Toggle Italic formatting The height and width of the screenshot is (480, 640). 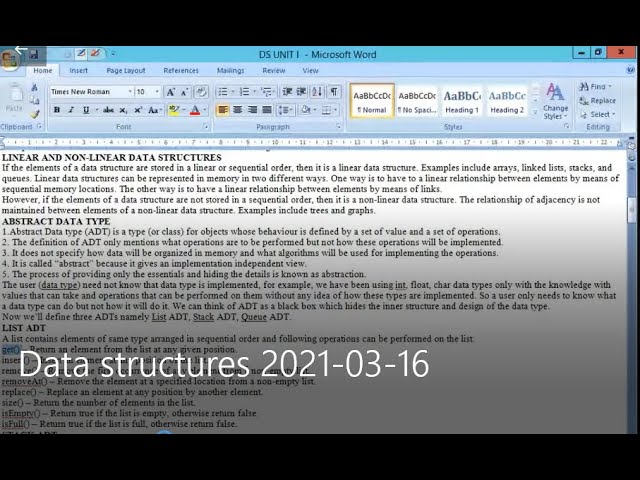[71, 110]
